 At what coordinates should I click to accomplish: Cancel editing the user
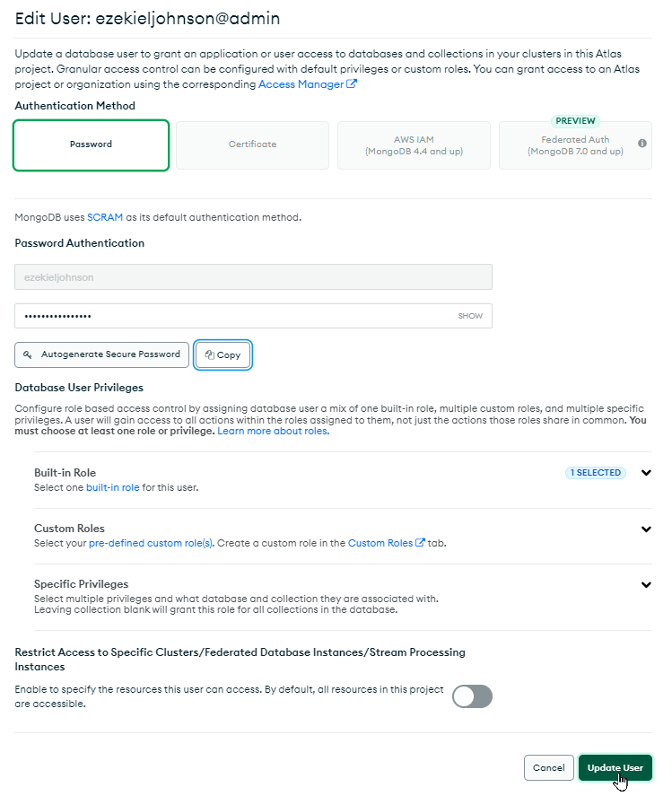[548, 767]
